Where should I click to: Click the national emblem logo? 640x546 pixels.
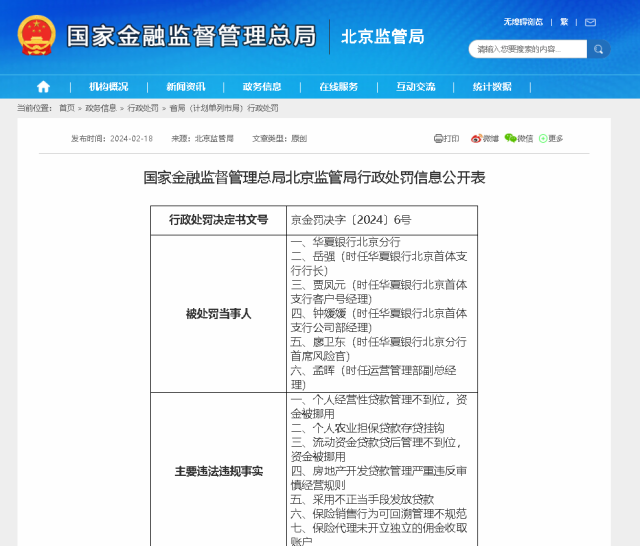coord(36,35)
